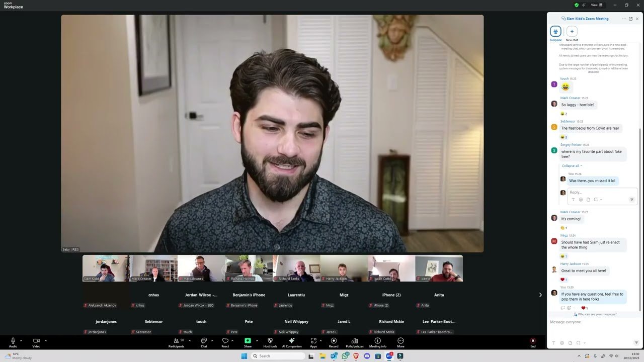Expand audio options arrow beside Audio
Screen dimensions: 644x362
tap(21, 340)
